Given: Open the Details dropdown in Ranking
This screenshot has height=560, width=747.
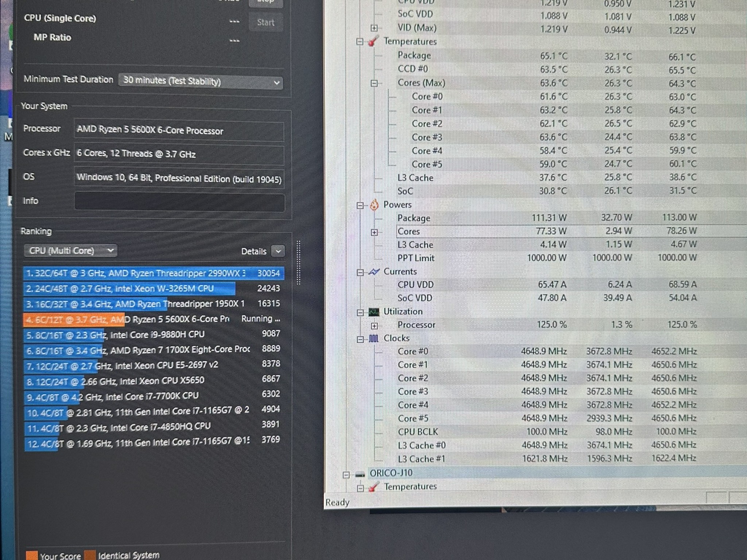Looking at the screenshot, I should tap(278, 251).
